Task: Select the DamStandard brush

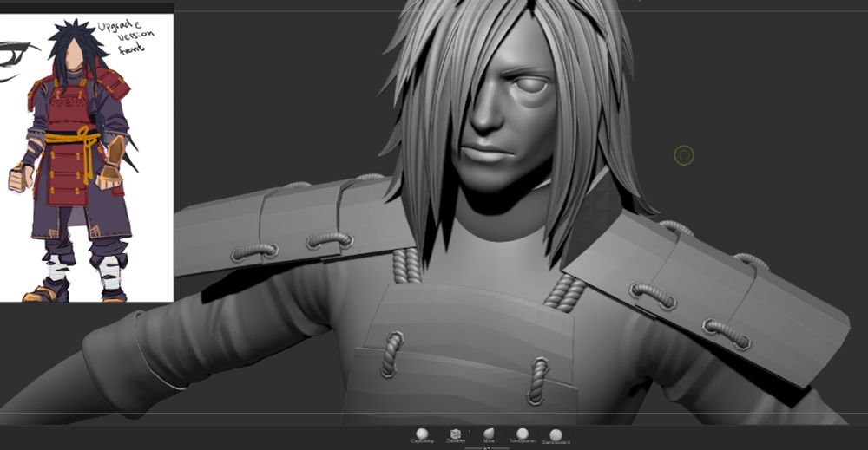Action: coord(556,435)
